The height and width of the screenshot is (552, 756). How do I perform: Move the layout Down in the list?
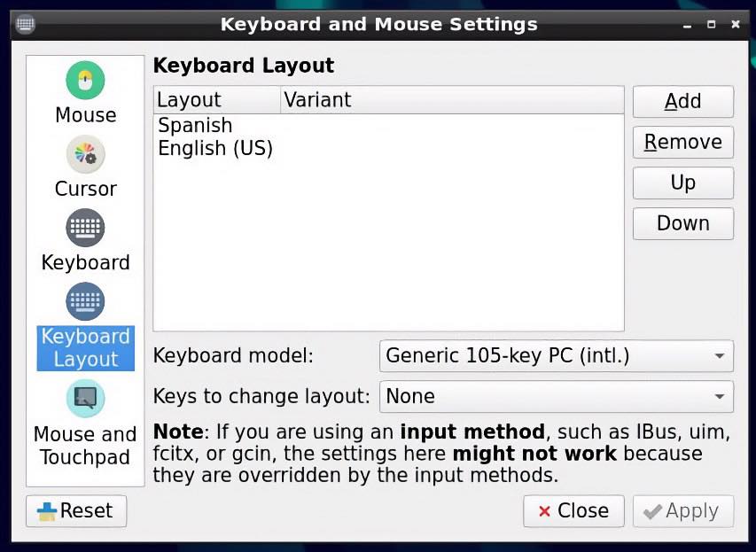click(683, 223)
